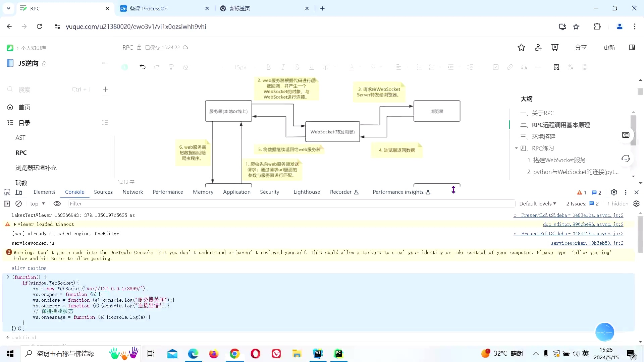Star the RPC document
Image resolution: width=644 pixels, height=362 pixels.
coord(521,48)
